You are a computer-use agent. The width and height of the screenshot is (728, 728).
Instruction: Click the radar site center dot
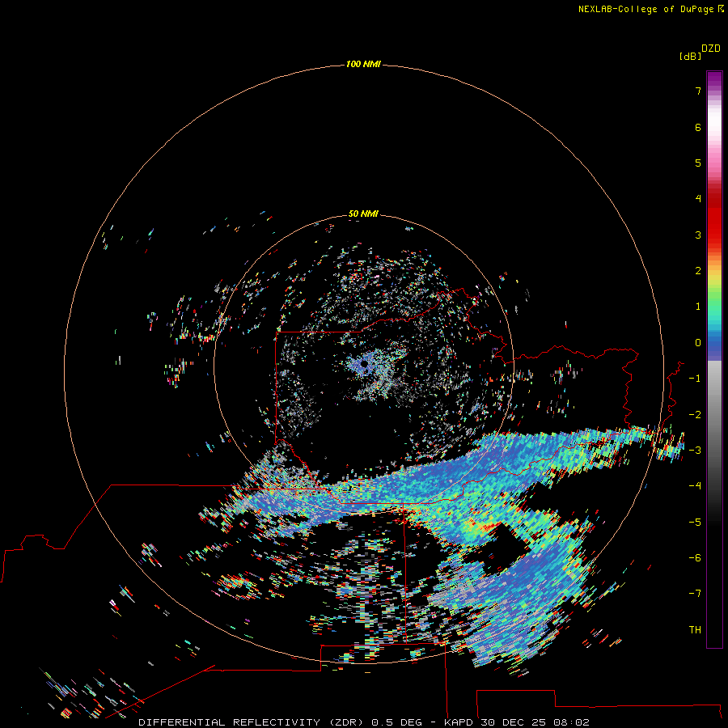point(365,363)
